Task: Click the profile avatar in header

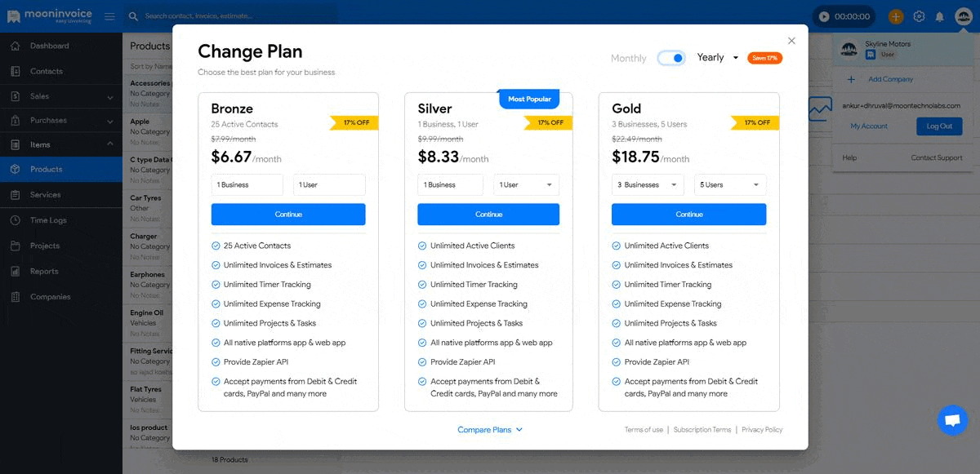Action: (x=963, y=16)
